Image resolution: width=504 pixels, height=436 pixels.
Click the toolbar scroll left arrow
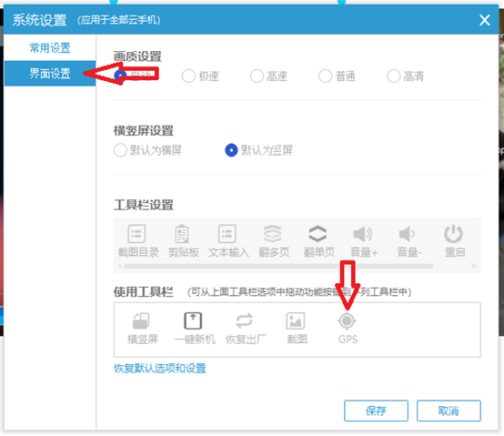tap(119, 266)
